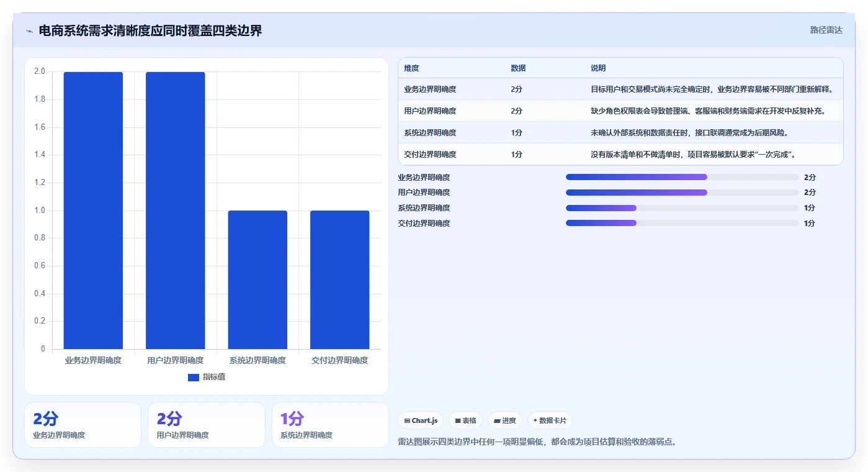Click description starting 目标用户和交易模式
Screen dimensions: 868x472
pyautogui.click(x=712, y=89)
